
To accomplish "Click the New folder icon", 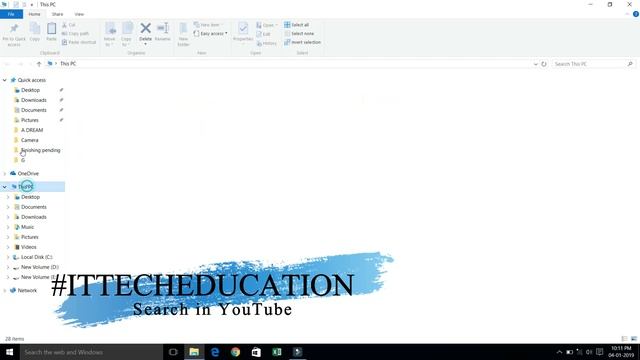I will click(x=183, y=28).
